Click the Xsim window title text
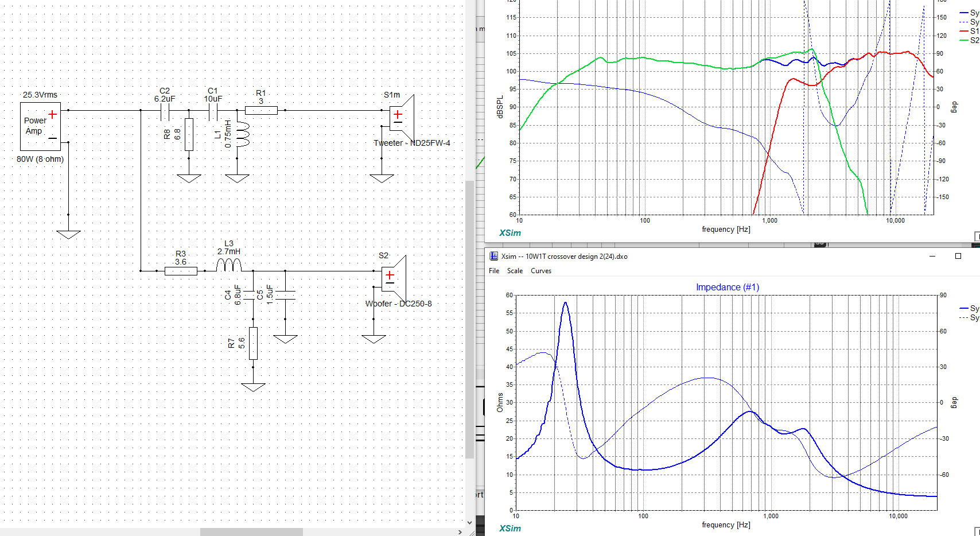980x536 pixels. click(x=565, y=257)
